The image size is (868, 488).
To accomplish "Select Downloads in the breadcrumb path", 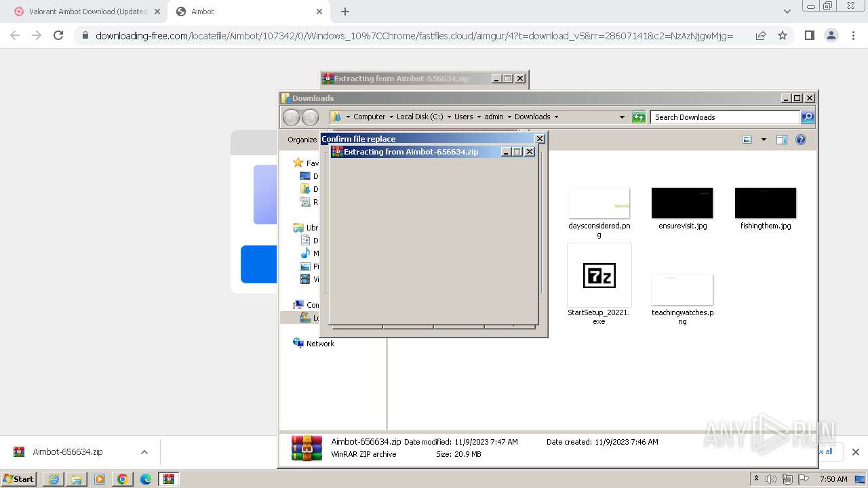I will [532, 117].
